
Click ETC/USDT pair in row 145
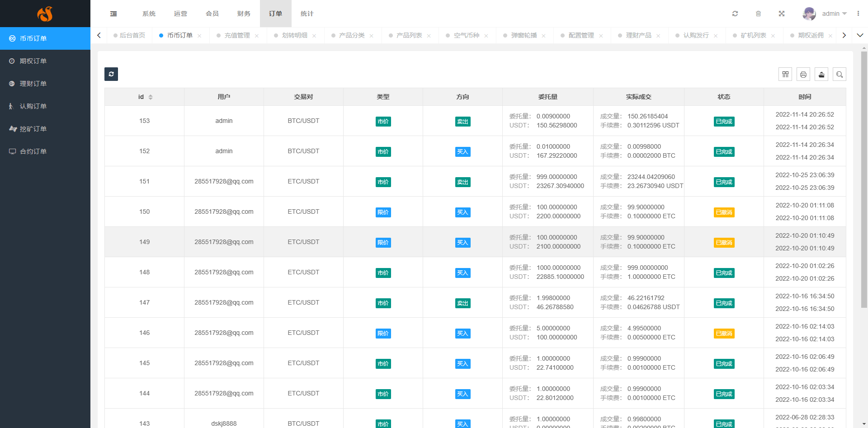pyautogui.click(x=303, y=363)
